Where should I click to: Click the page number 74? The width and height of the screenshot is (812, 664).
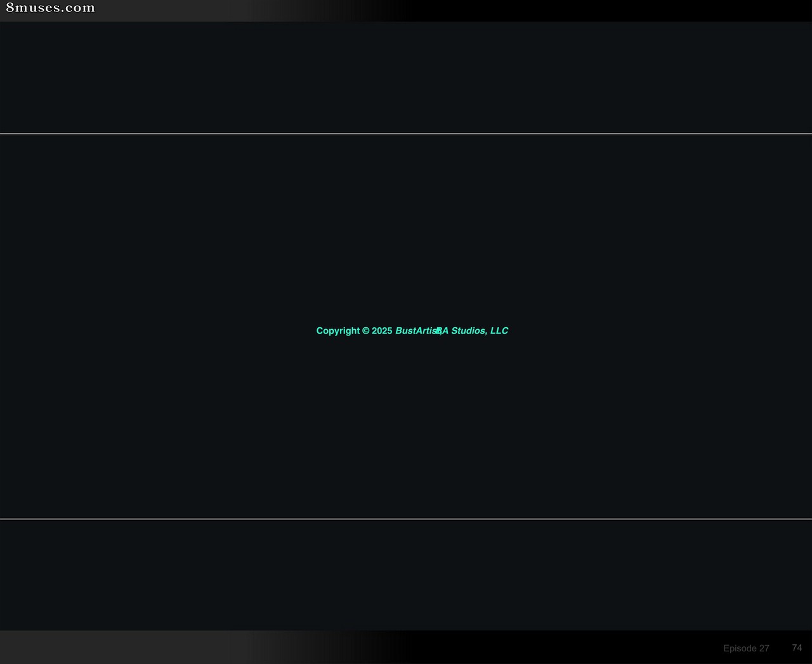(797, 648)
